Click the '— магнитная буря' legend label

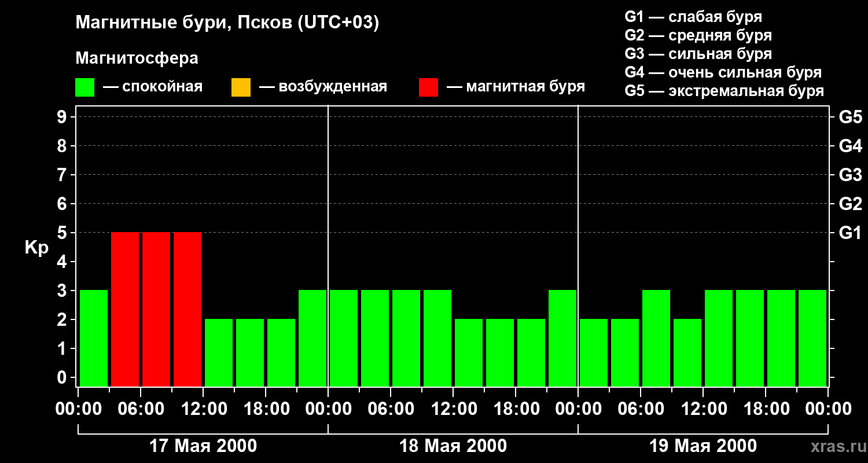[516, 87]
